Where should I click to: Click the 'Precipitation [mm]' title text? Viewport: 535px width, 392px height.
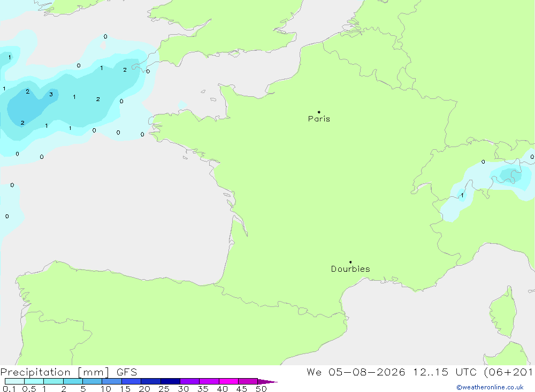point(55,372)
